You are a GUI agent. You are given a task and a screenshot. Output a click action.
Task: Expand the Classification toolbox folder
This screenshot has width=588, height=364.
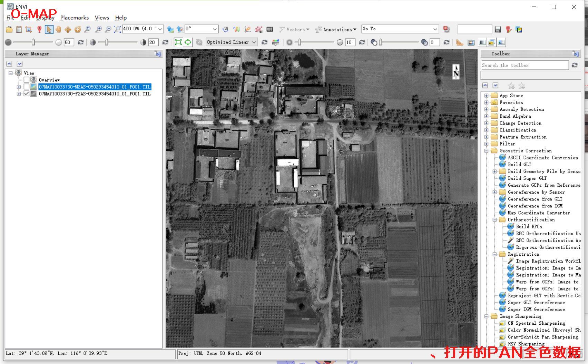486,130
